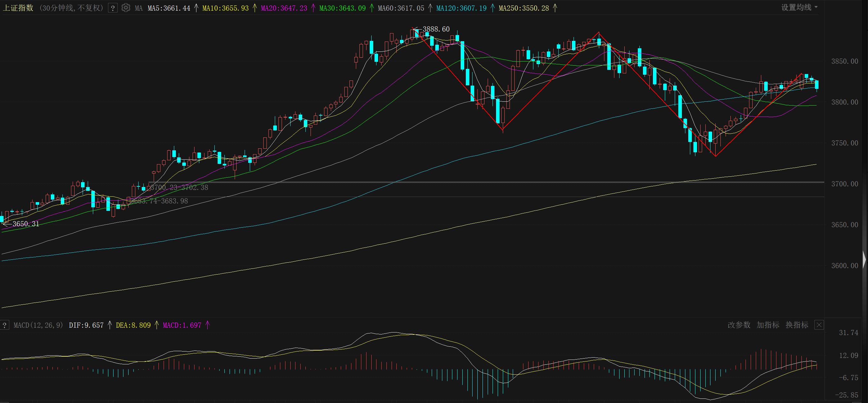Screen dimensions: 868x403
Task: Click the yellow MA10 value label
Action: 225,8
